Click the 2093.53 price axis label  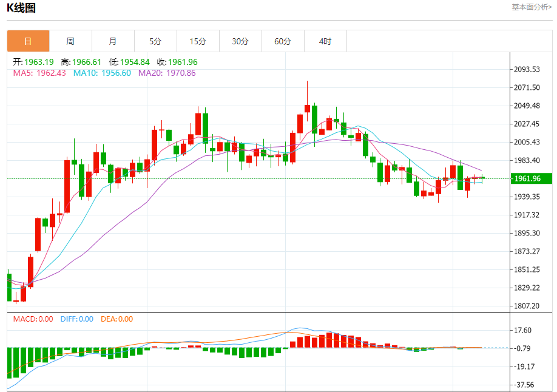point(527,69)
